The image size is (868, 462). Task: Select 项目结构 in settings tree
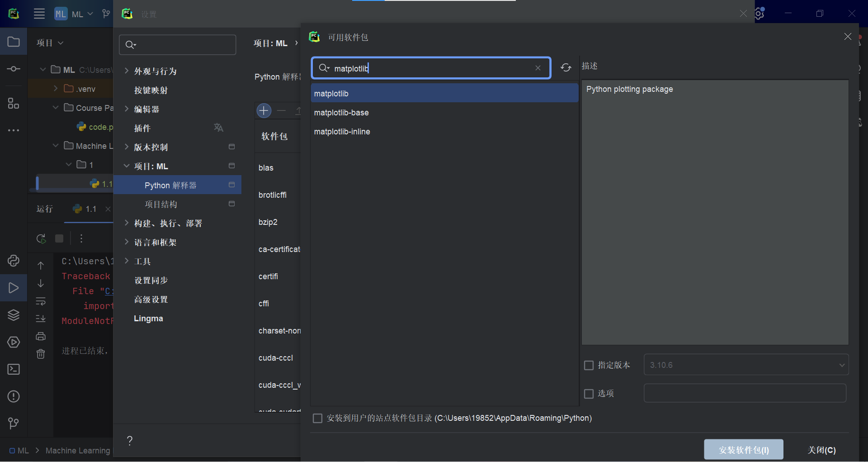click(x=161, y=204)
